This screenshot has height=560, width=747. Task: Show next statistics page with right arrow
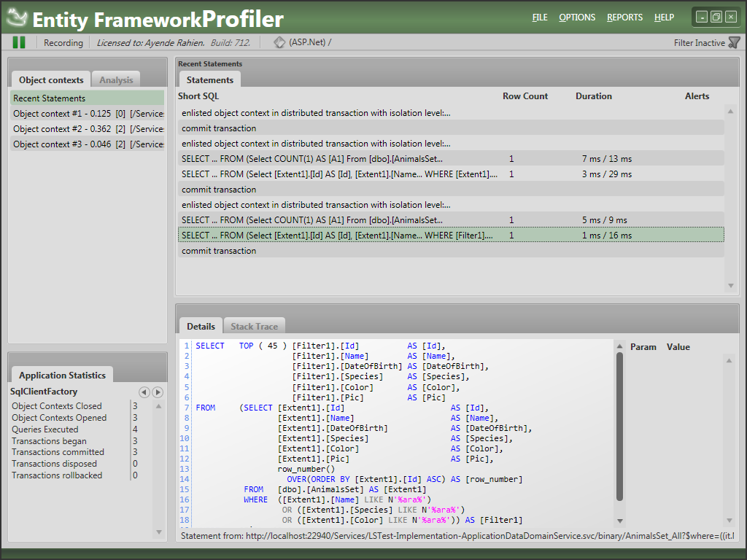point(158,392)
